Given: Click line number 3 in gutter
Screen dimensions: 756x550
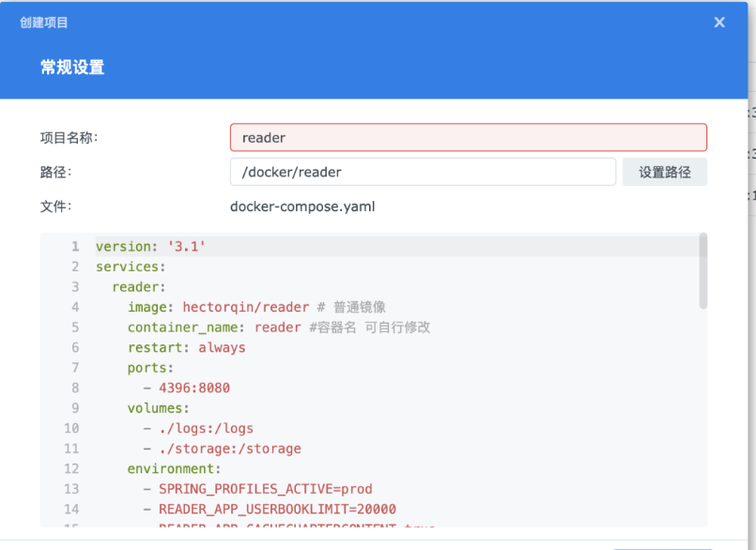Looking at the screenshot, I should coord(75,287).
